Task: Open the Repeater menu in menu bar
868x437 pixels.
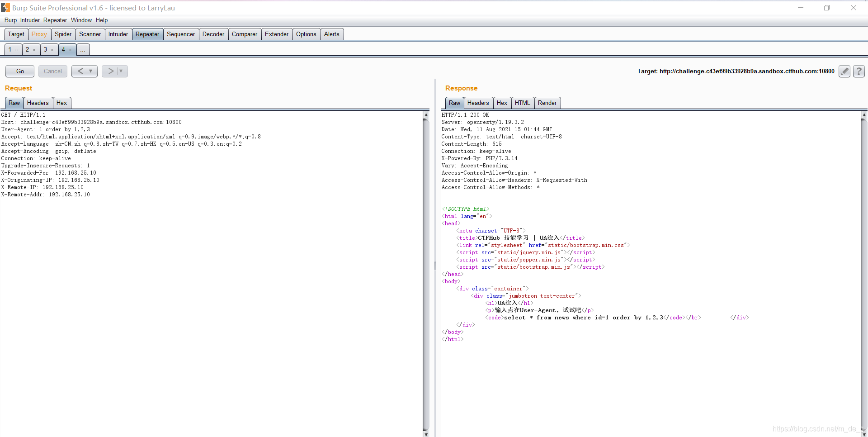Action: tap(55, 20)
